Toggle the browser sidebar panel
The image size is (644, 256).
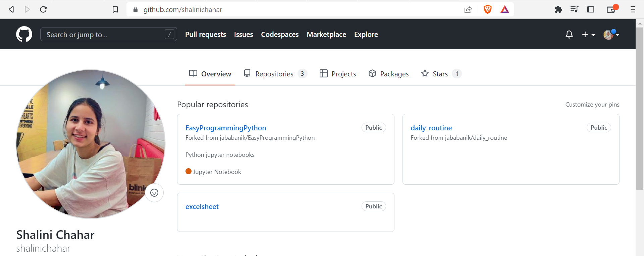[x=591, y=9]
